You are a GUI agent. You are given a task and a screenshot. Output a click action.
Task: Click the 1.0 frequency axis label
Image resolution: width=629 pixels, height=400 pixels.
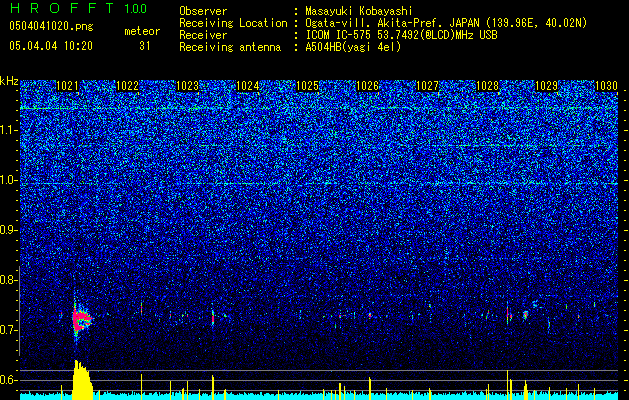coord(8,180)
